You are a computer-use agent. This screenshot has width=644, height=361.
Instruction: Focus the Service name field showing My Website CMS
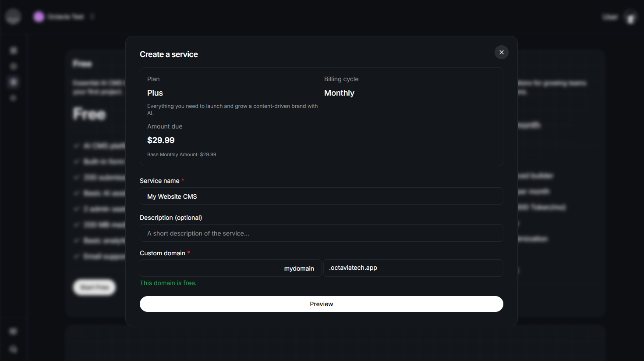pos(321,196)
